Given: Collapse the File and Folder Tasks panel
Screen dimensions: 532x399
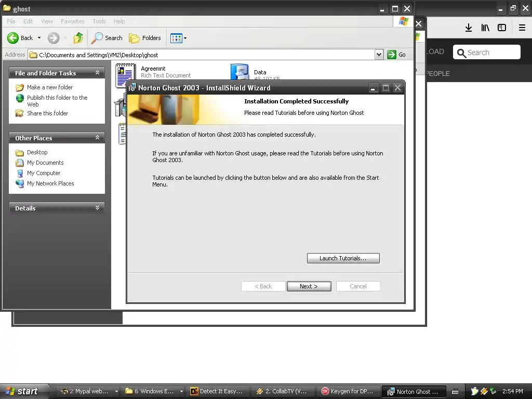Looking at the screenshot, I should (x=97, y=73).
